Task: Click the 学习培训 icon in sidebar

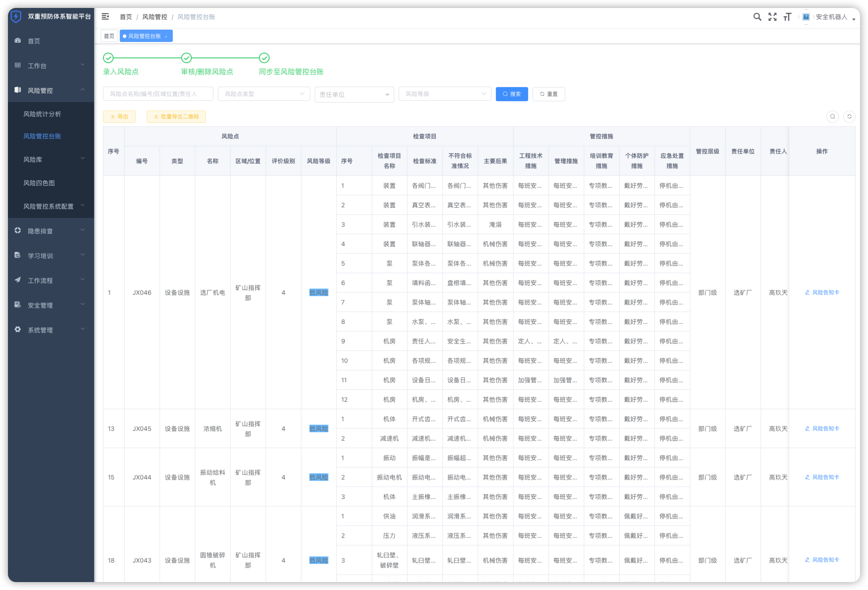Action: [x=18, y=255]
